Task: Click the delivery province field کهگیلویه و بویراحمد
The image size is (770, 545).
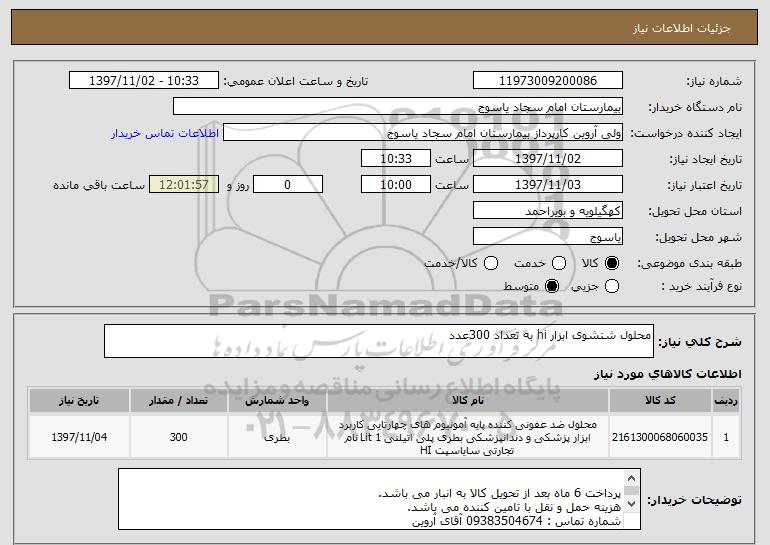Action: coord(548,211)
